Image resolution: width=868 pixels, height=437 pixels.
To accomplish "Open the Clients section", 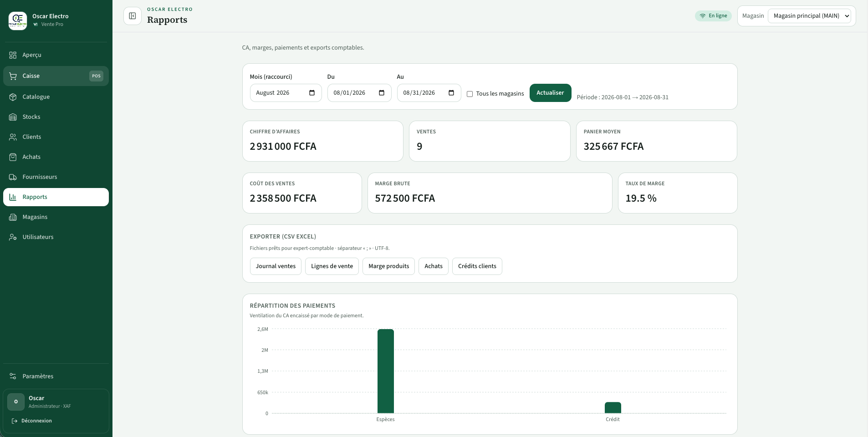I will 56,137.
